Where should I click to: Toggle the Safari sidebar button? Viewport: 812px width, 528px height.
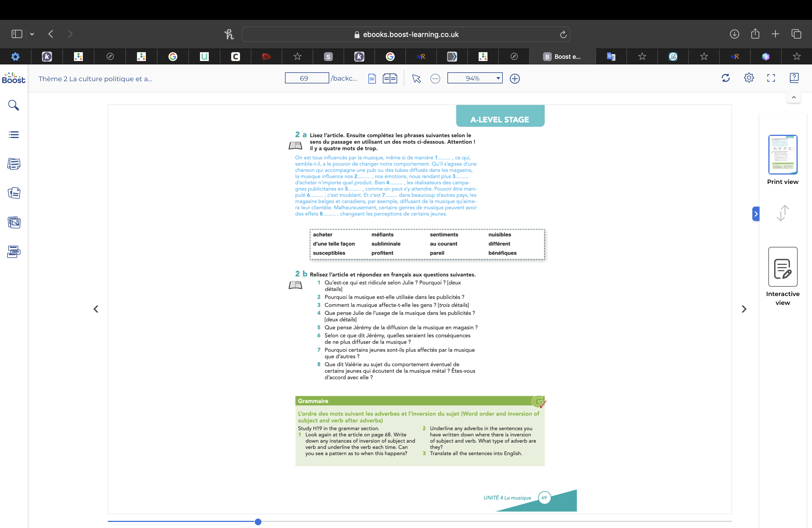tap(17, 34)
